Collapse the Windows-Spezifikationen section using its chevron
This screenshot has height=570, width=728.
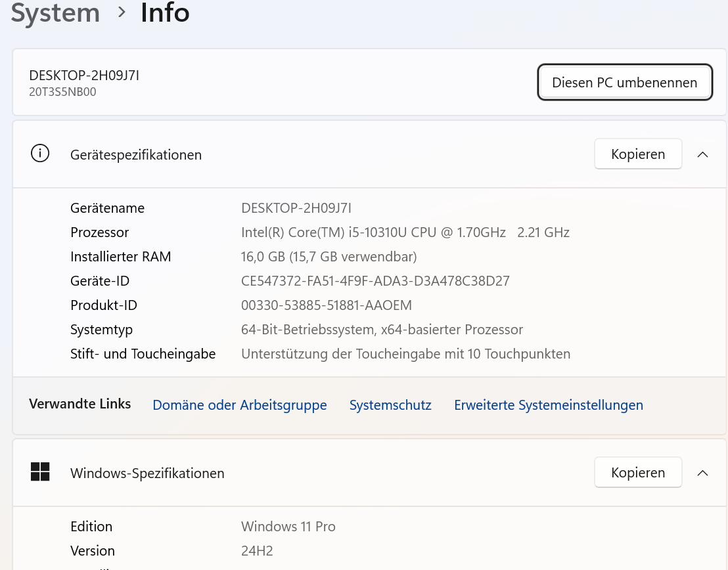702,473
